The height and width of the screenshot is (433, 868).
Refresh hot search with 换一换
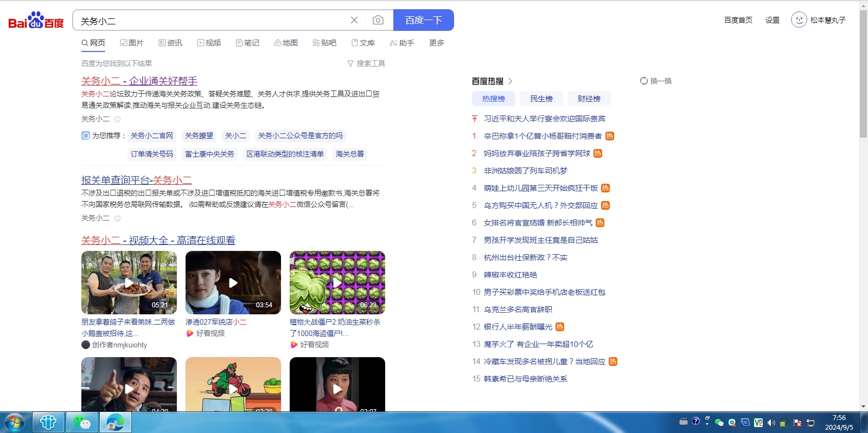(x=656, y=81)
